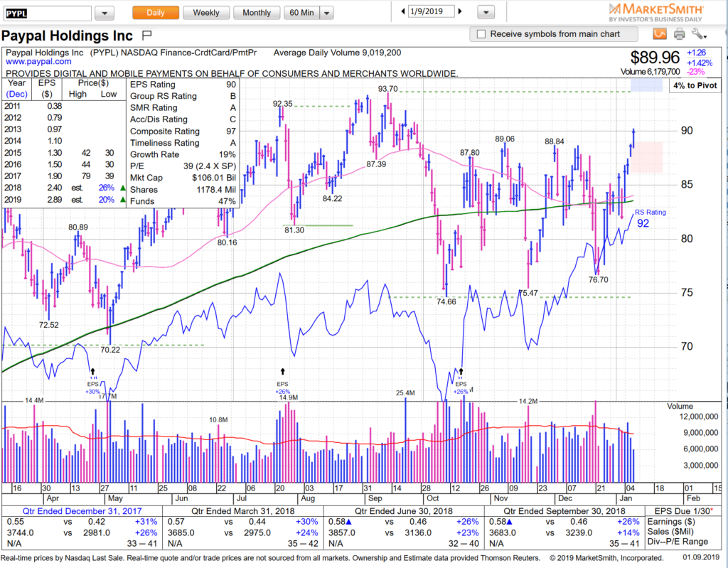The width and height of the screenshot is (728, 568).
Task: Select the SMR Rating A row
Action: [183, 108]
